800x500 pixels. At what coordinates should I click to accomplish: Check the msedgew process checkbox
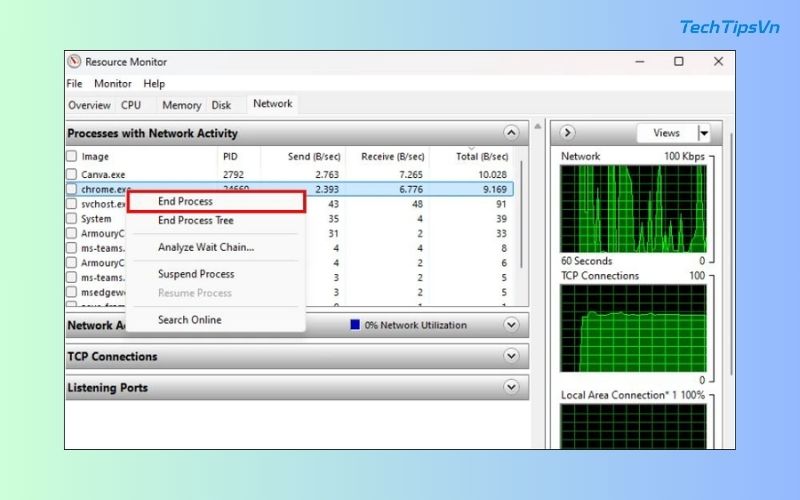click(x=72, y=292)
